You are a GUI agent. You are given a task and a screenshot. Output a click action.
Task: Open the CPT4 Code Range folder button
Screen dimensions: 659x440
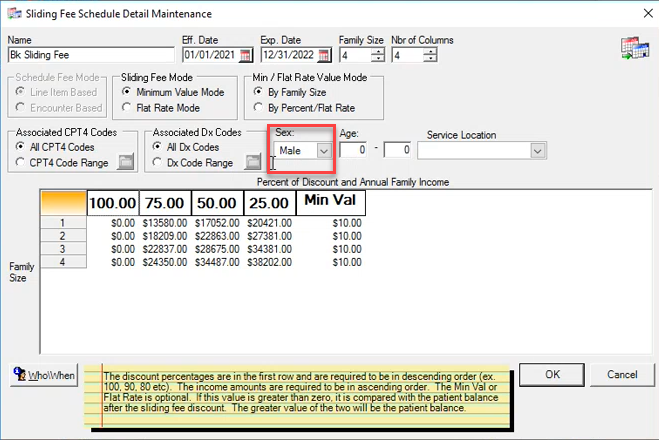(x=125, y=162)
